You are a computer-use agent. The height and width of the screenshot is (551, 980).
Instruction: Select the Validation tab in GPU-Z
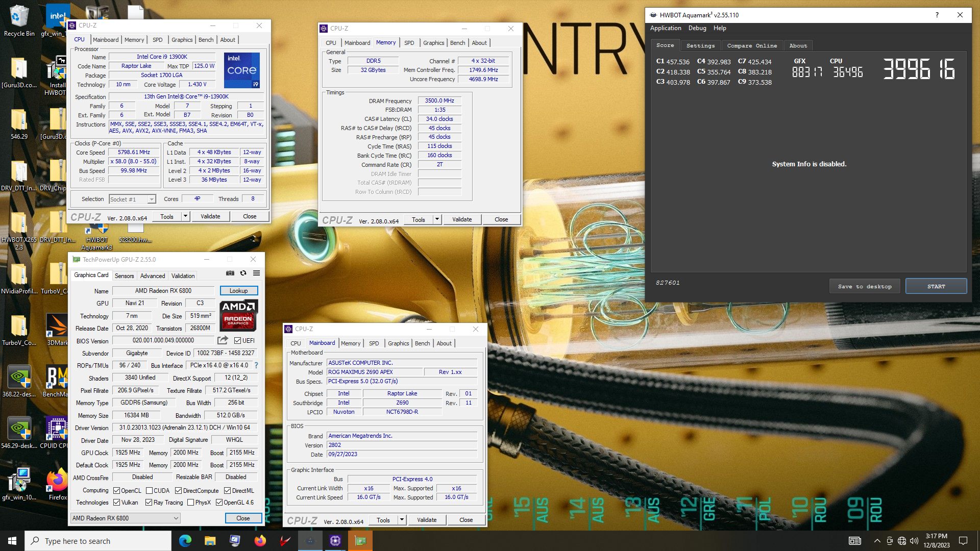click(183, 275)
